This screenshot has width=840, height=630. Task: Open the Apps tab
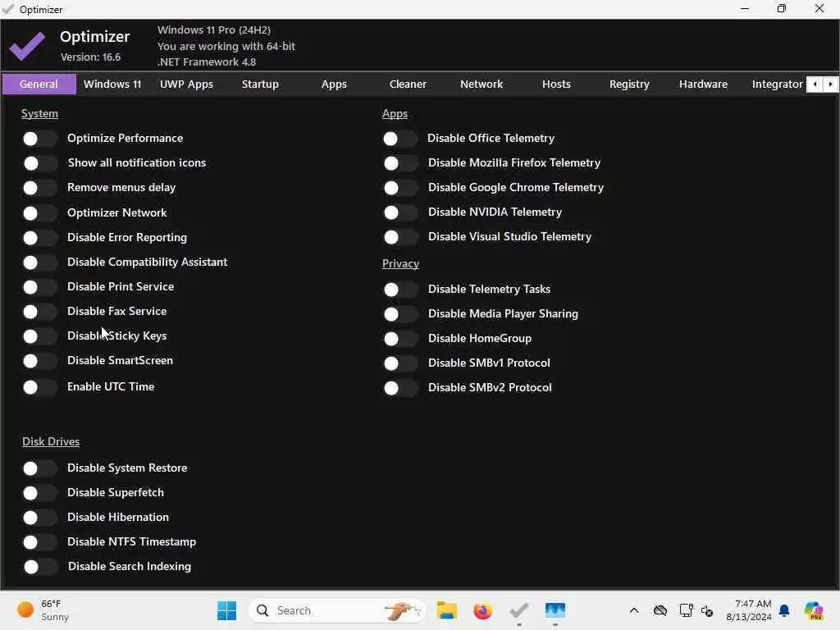point(335,84)
